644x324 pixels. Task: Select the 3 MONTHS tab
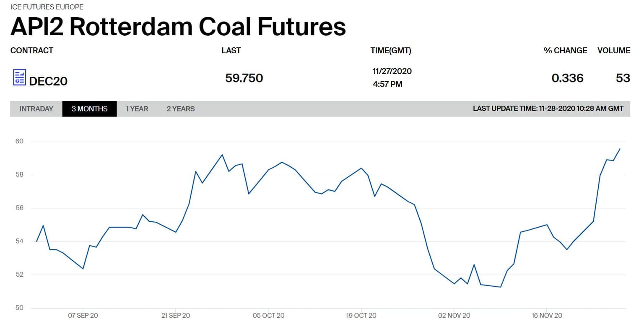(89, 109)
